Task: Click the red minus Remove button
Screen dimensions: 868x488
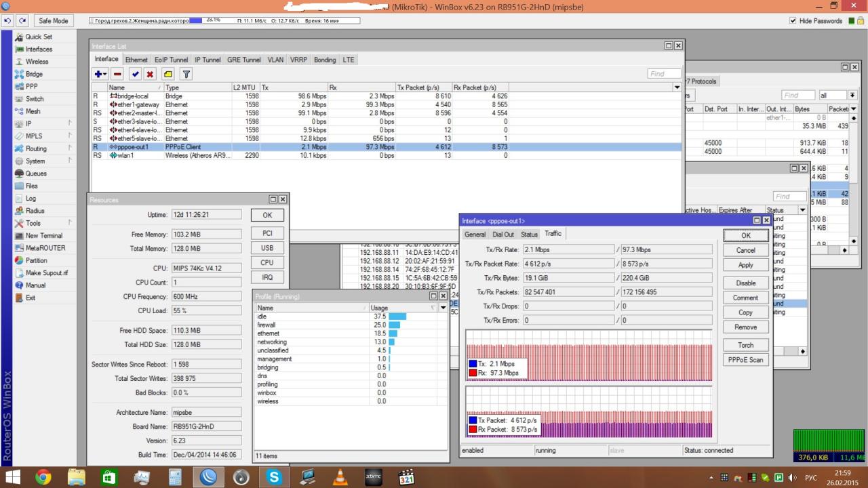Action: point(117,74)
